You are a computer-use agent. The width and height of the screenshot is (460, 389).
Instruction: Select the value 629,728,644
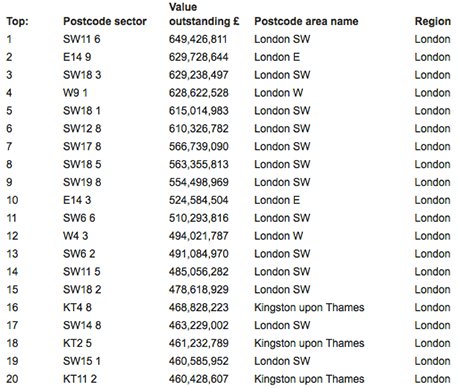click(198, 57)
